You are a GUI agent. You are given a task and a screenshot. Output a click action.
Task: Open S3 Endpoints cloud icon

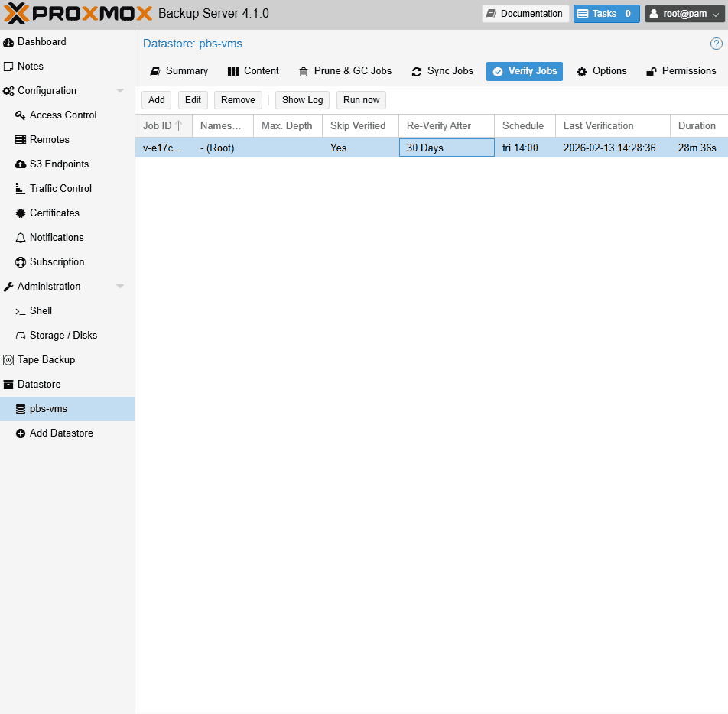click(21, 164)
